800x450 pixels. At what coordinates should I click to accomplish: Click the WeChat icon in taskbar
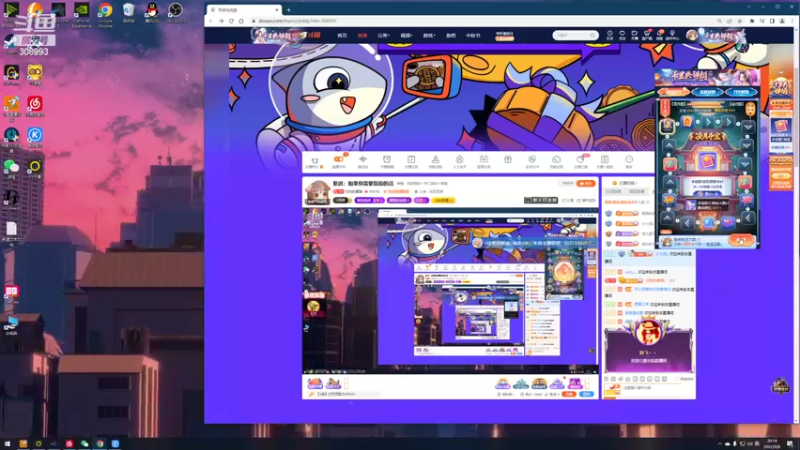(84, 444)
